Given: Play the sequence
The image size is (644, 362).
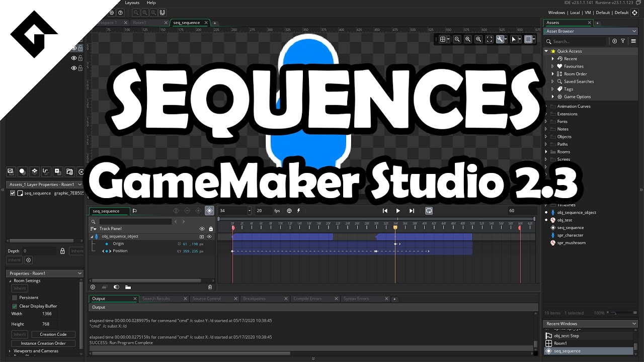Looking at the screenshot, I should (x=398, y=211).
